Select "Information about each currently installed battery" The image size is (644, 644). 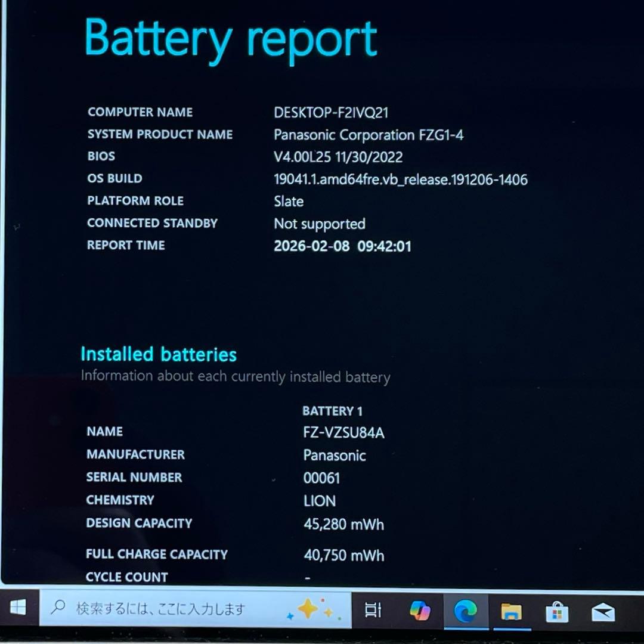pos(236,377)
